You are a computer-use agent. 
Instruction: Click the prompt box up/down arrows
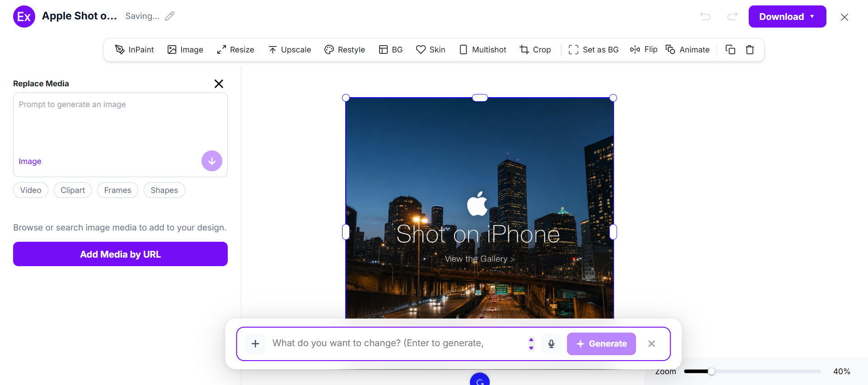coord(531,344)
